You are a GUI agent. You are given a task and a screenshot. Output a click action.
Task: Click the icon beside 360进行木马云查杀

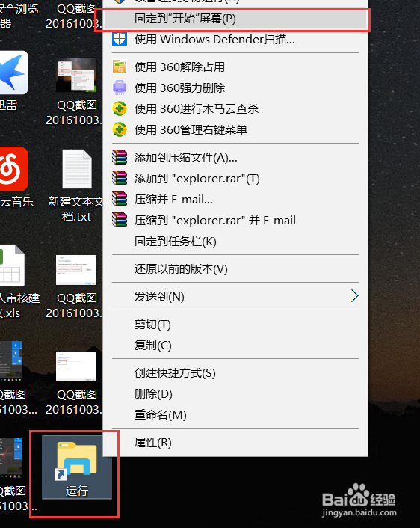click(120, 108)
